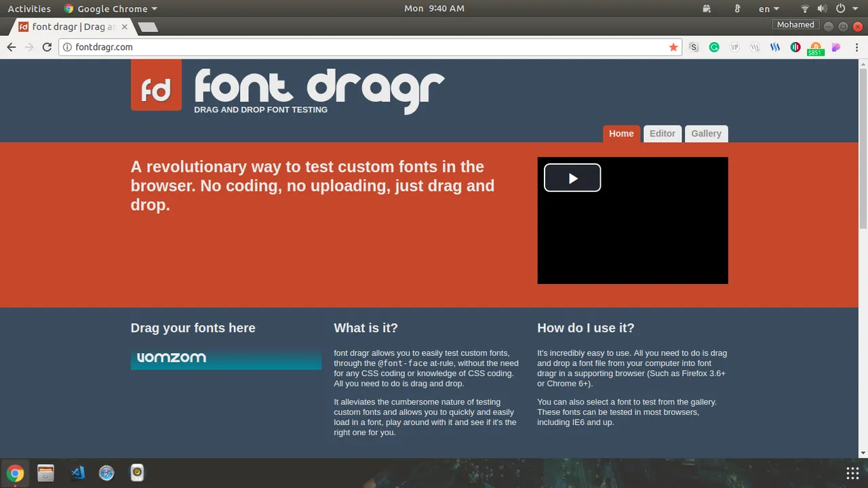Screen dimensions: 868x488
Task: Open the green-and-red bars extension icon
Action: [x=795, y=47]
